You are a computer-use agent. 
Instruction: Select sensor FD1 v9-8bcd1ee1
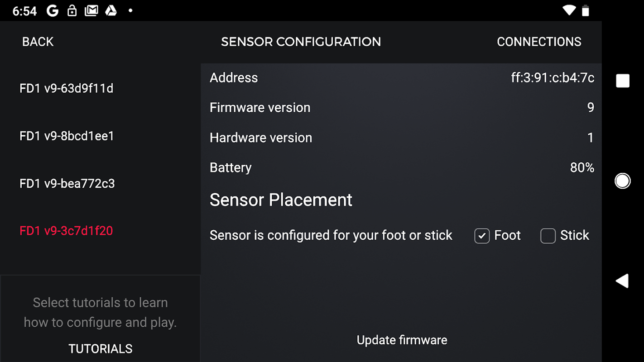pos(67,136)
